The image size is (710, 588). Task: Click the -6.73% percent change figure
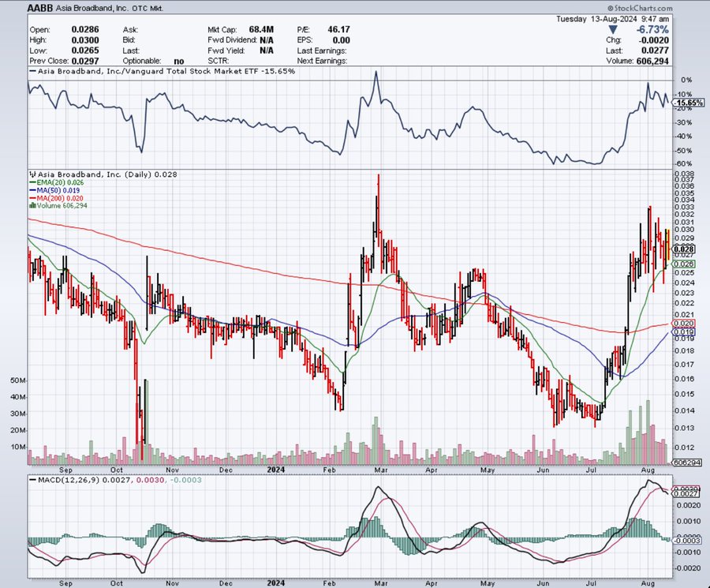(652, 29)
